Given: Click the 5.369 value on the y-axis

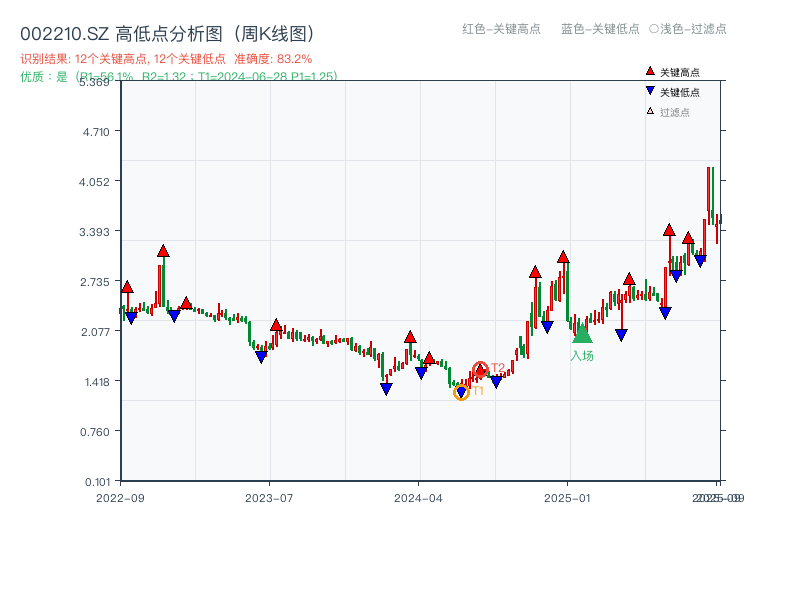Looking at the screenshot, I should pos(92,85).
